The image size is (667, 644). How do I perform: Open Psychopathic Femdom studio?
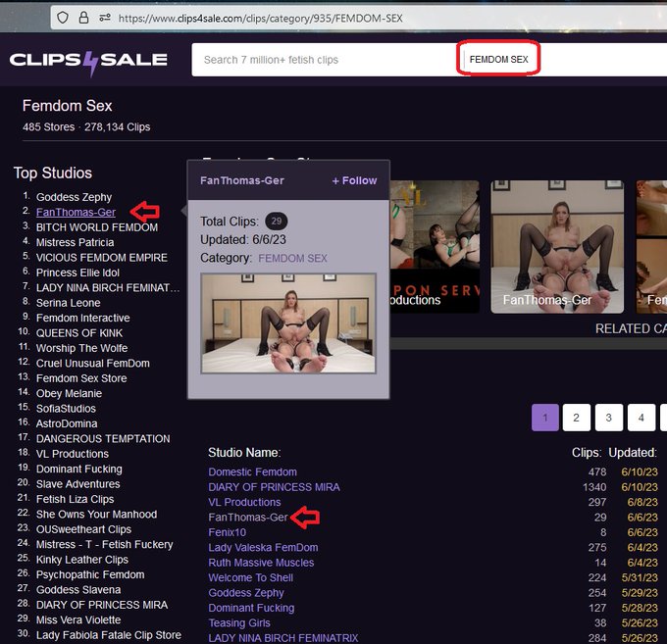tap(90, 574)
